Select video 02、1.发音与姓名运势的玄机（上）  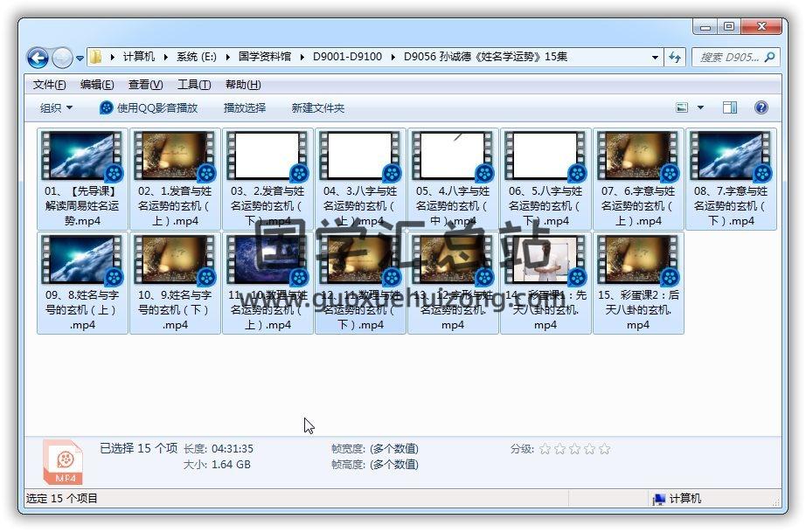(175, 179)
